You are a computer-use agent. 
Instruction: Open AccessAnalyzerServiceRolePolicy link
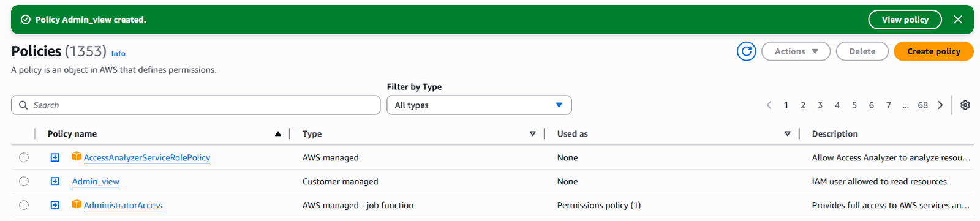click(147, 157)
